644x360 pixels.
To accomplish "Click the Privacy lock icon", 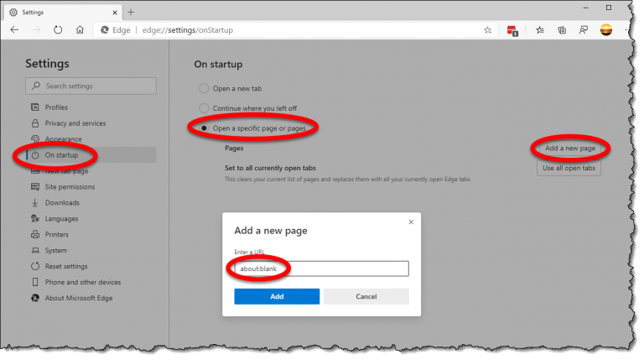I will [35, 123].
